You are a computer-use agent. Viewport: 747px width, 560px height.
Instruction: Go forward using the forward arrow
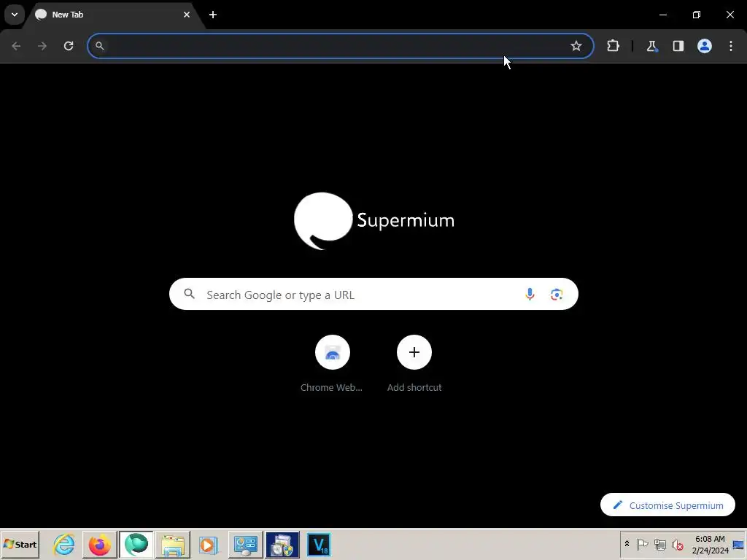coord(42,46)
